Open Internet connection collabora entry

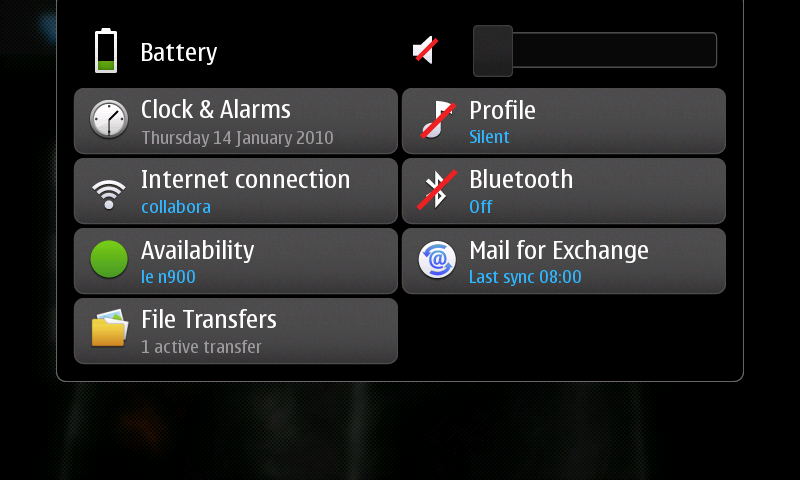pyautogui.click(x=236, y=191)
